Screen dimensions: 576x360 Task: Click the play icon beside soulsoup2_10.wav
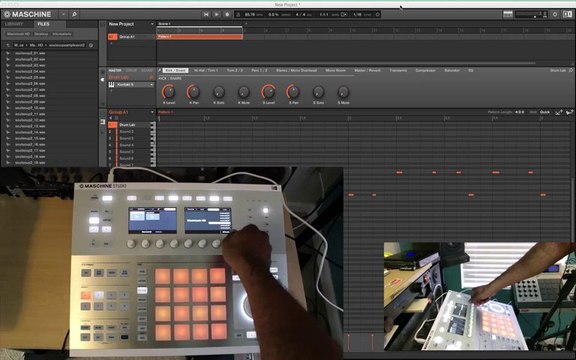[x=8, y=108]
